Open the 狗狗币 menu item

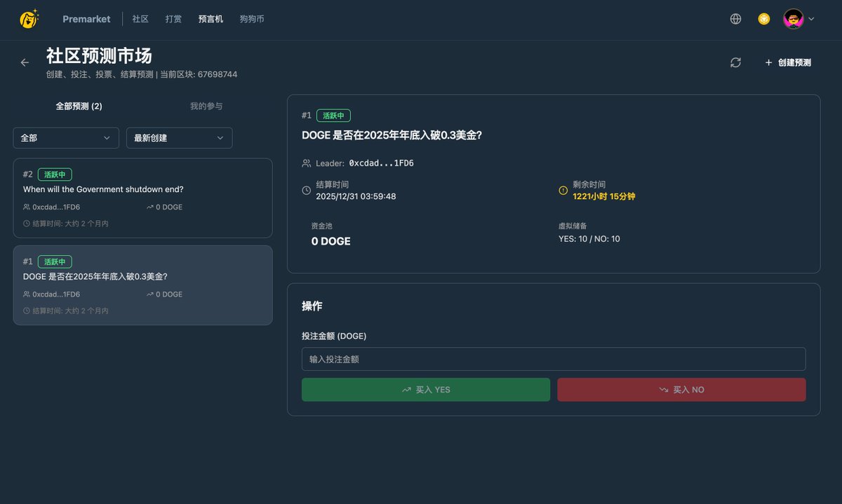[252, 19]
